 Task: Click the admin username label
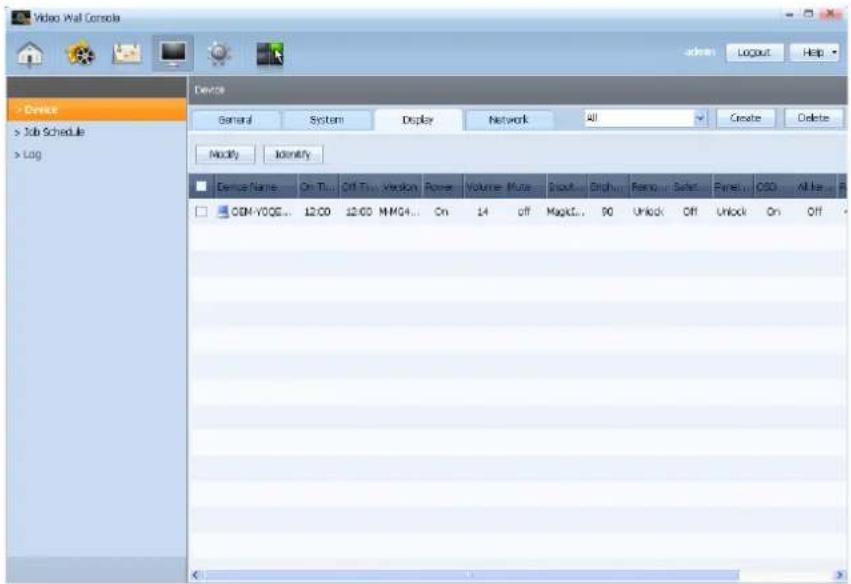[x=700, y=52]
